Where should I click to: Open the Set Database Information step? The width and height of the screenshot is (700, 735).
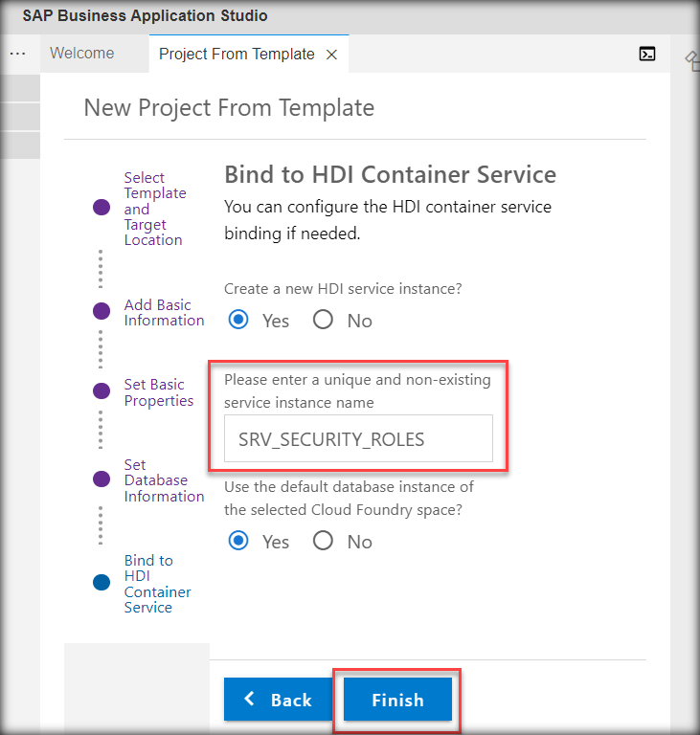164,480
